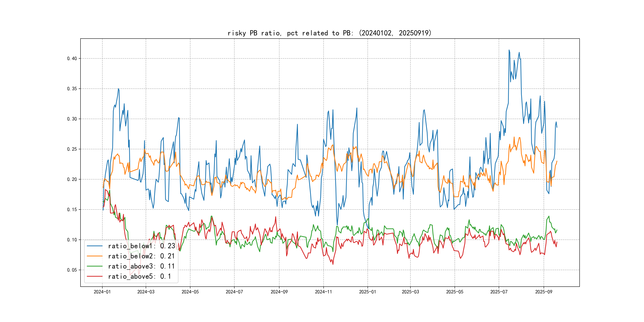Click the 0.15 y-axis tick label
644x322 pixels.
point(72,209)
